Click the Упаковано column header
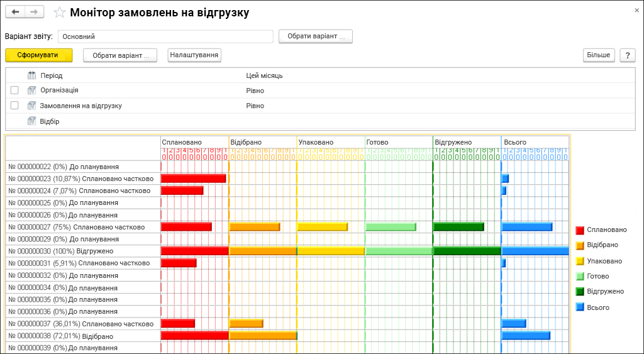Viewport: 644px width, 354px height. [331, 142]
